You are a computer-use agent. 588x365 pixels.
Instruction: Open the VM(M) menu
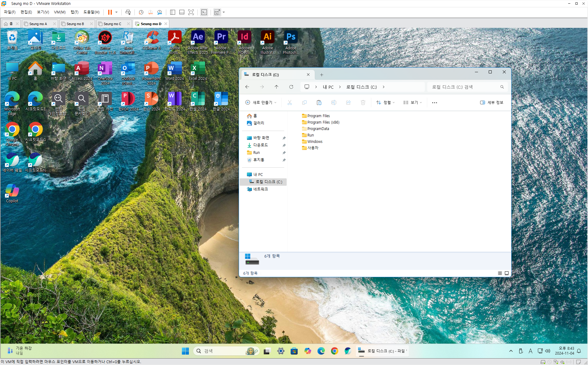pyautogui.click(x=60, y=12)
